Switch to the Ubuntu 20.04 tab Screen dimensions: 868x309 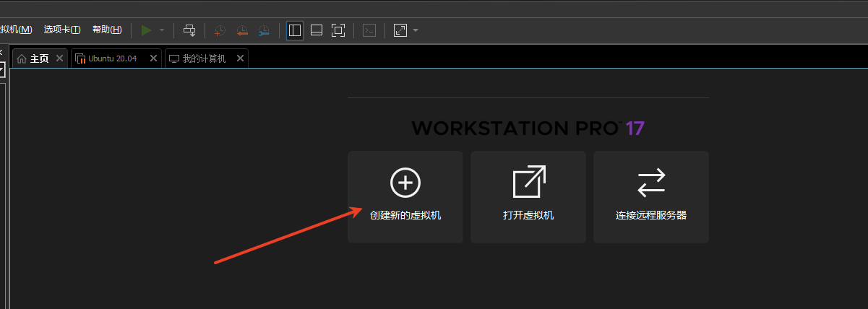(x=112, y=58)
